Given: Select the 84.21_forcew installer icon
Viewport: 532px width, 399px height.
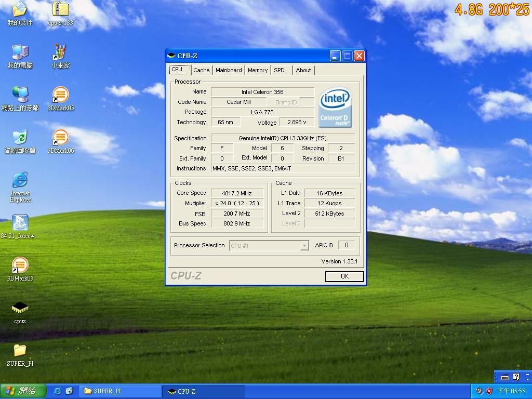Looking at the screenshot, I should (20, 222).
